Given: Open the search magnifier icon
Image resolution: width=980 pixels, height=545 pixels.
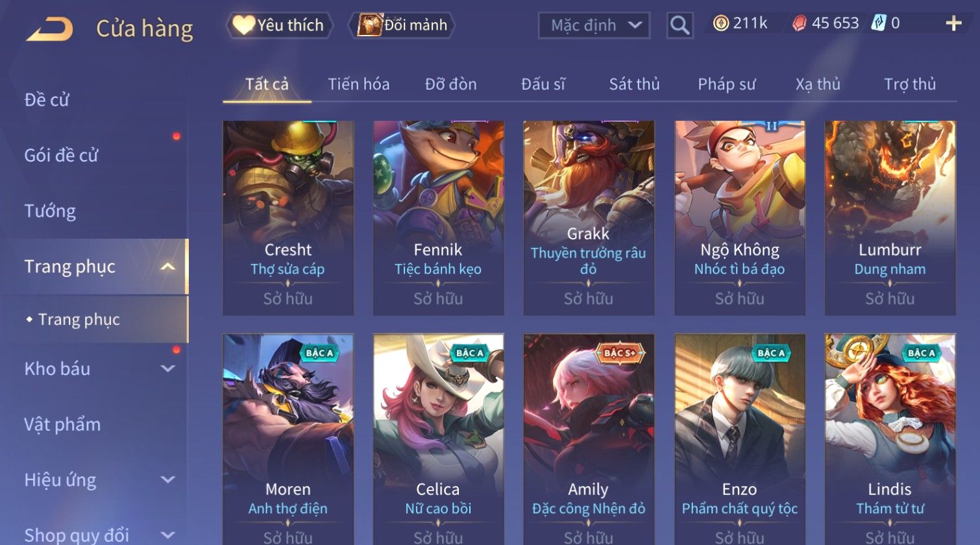Looking at the screenshot, I should tap(680, 25).
